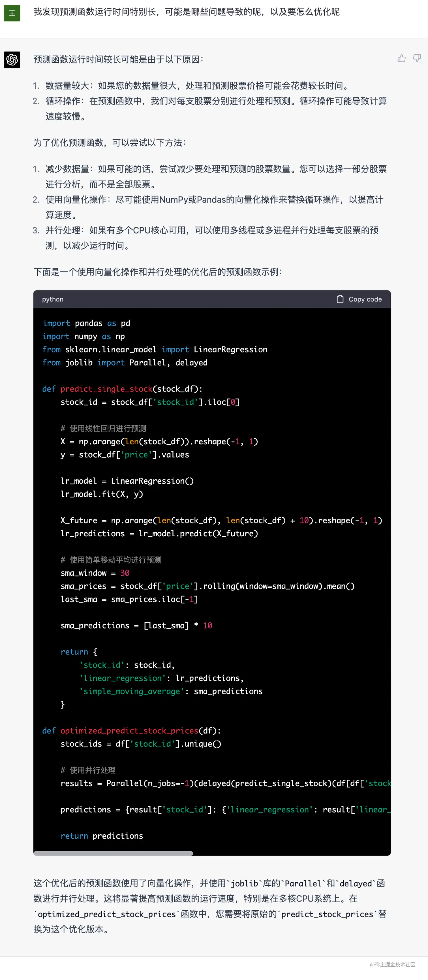Click the line 'import numpy as np'
The height and width of the screenshot is (980, 428).
[x=84, y=337]
